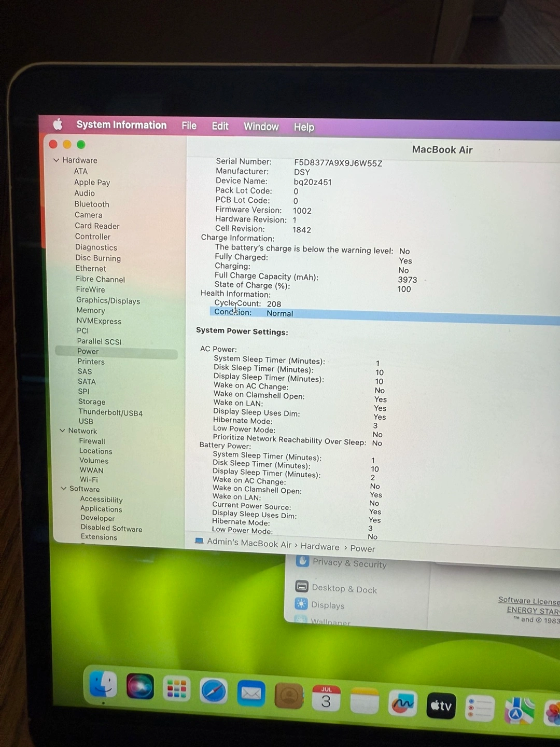Screen dimensions: 560x747
Task: Select Bluetooth in the sidebar
Action: [x=92, y=204]
